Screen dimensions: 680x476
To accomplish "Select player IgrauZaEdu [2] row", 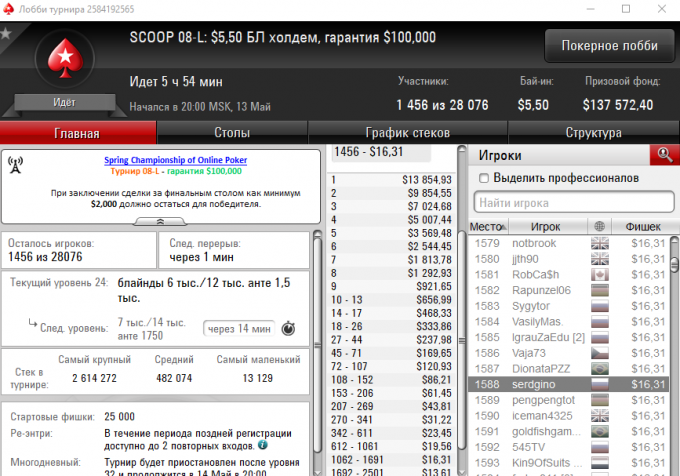I will coord(569,338).
